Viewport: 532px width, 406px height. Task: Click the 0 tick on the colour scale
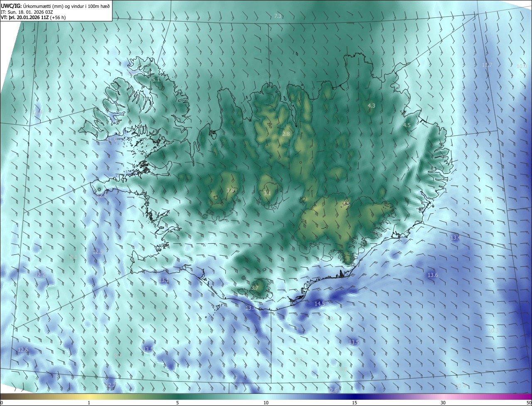[2, 403]
